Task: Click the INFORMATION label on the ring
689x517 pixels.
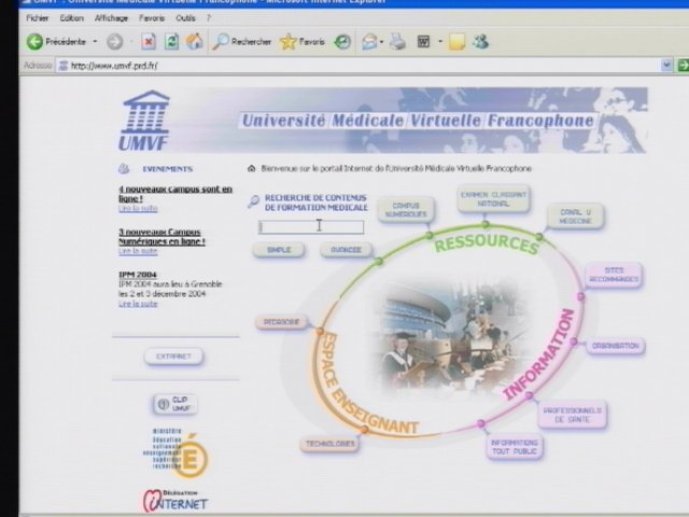Action: pos(539,354)
